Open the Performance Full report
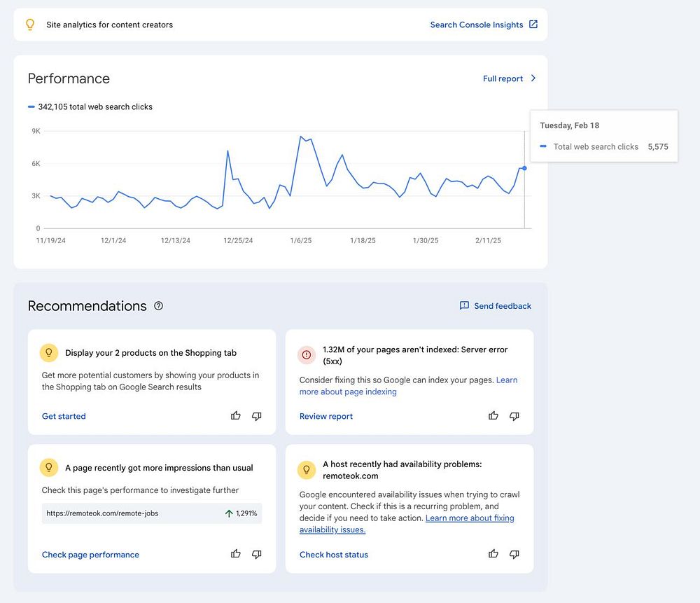The width and height of the screenshot is (700, 603). tap(503, 78)
